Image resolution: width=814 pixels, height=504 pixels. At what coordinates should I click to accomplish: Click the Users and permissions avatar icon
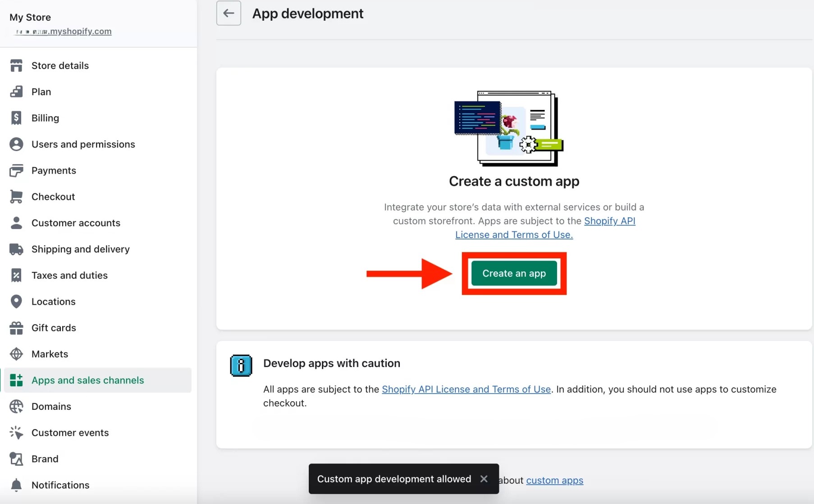click(x=16, y=144)
